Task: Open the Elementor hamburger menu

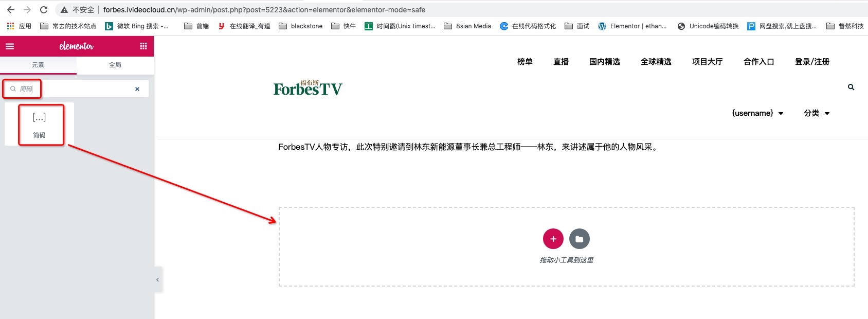Action: click(x=10, y=46)
